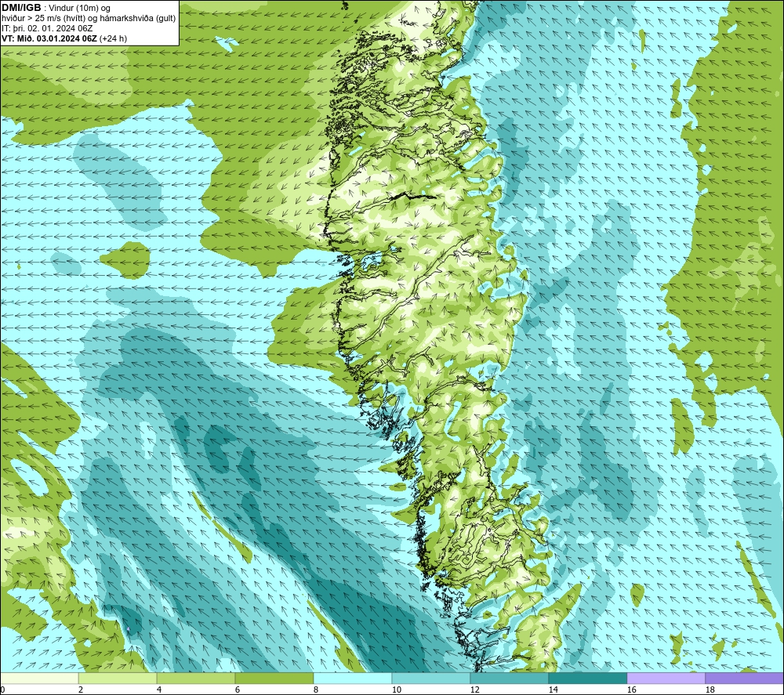The width and height of the screenshot is (784, 695).
Task: Click the light cyan 8–10 m/s legend swatch
Action: [x=353, y=679]
